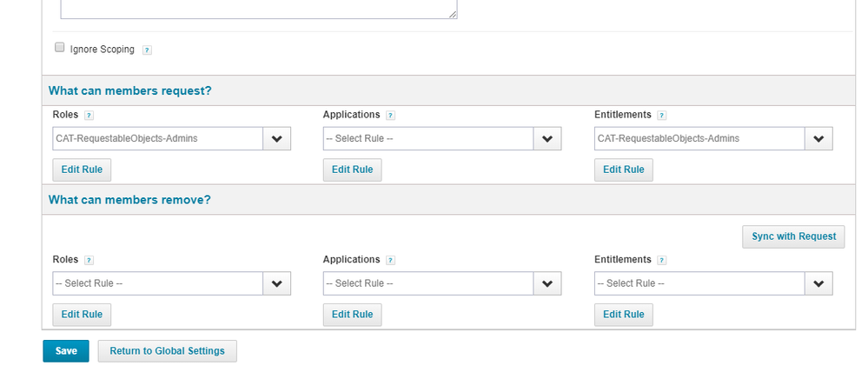
Task: Enable the Ignore Scoping checkbox
Action: 60,48
